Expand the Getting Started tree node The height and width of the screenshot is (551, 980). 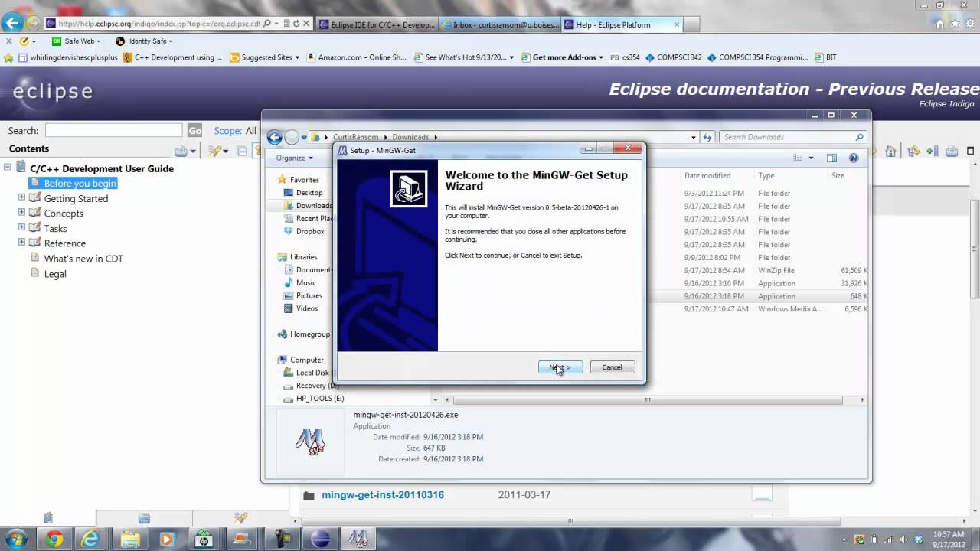(21, 197)
